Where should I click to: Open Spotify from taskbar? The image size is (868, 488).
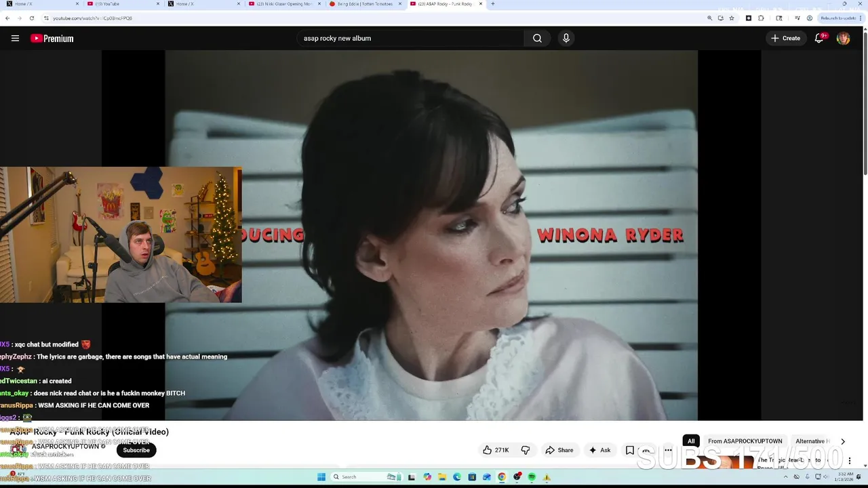[532, 477]
